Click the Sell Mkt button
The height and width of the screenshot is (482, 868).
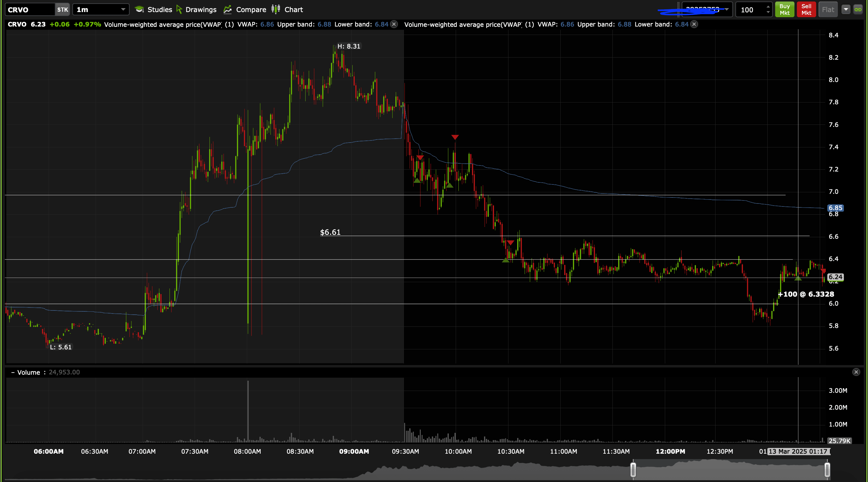pyautogui.click(x=806, y=9)
